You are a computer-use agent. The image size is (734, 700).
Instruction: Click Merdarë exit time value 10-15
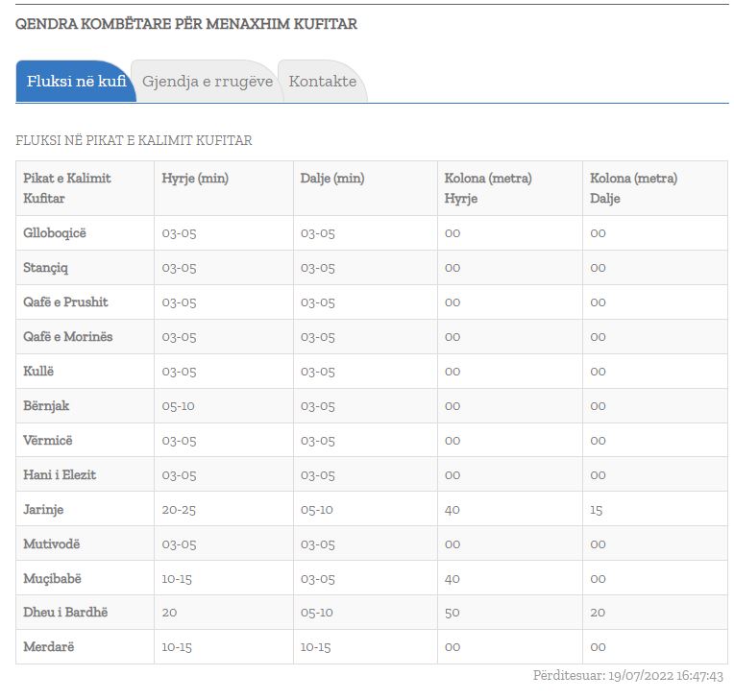317,647
